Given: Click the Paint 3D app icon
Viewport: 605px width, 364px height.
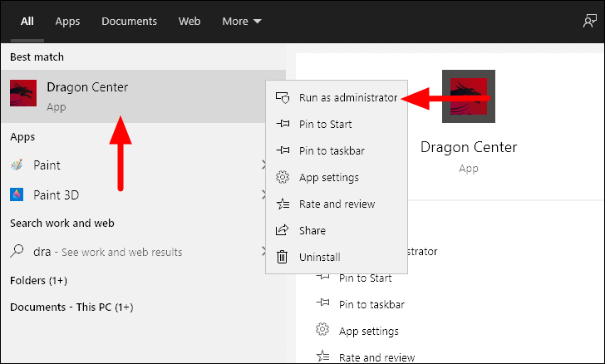Looking at the screenshot, I should point(17,194).
